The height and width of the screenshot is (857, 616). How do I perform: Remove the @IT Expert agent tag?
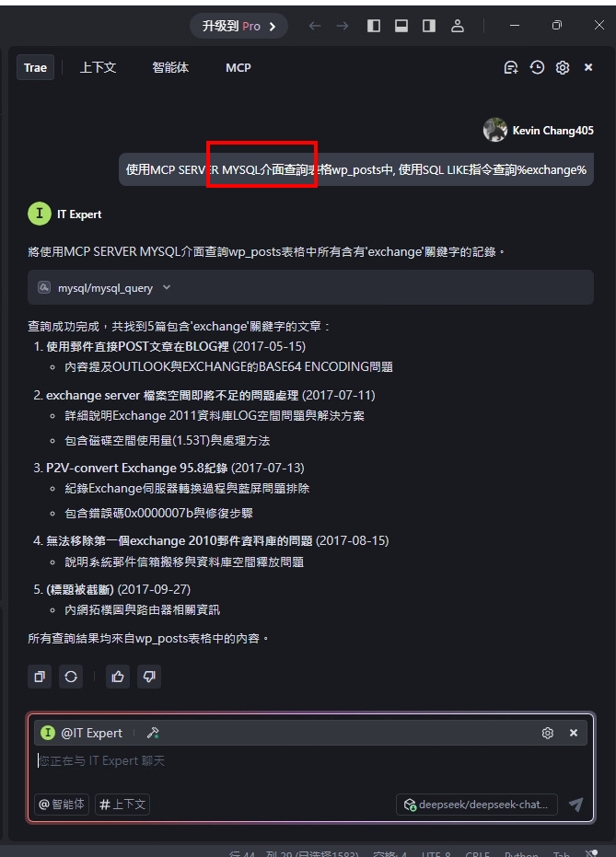click(574, 733)
